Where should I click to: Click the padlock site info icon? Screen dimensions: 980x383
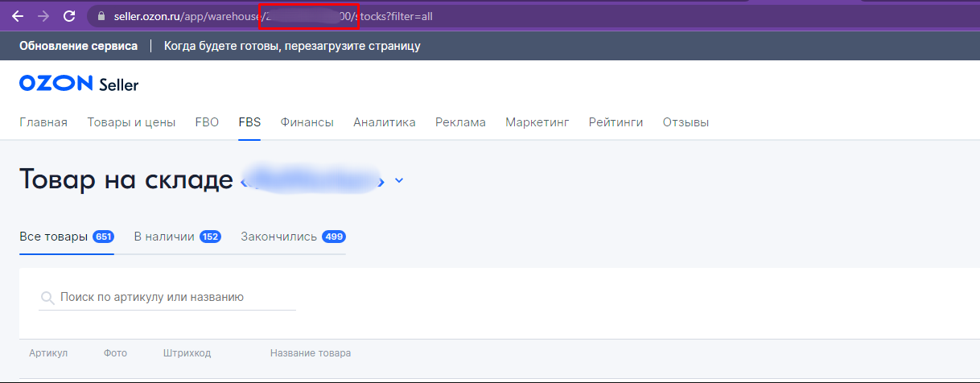(101, 16)
